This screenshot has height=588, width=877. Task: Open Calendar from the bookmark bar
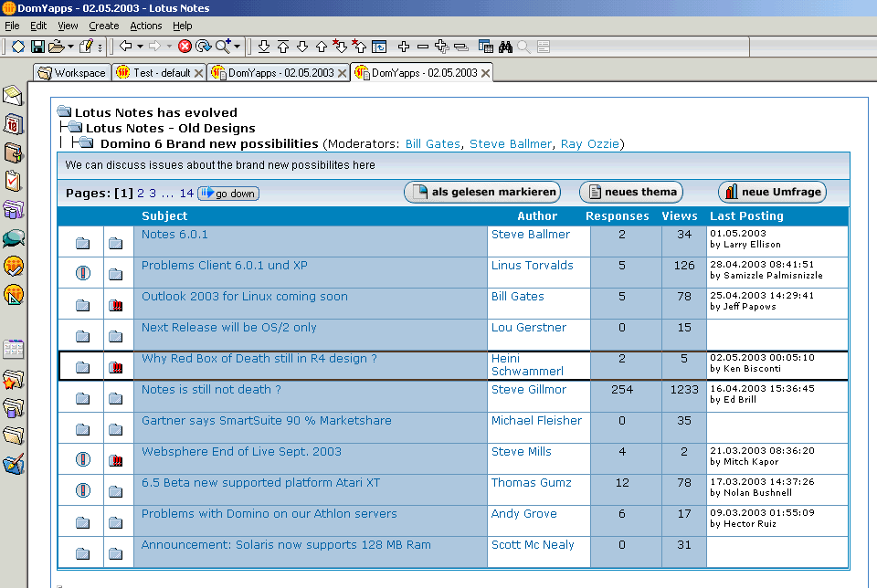point(13,124)
